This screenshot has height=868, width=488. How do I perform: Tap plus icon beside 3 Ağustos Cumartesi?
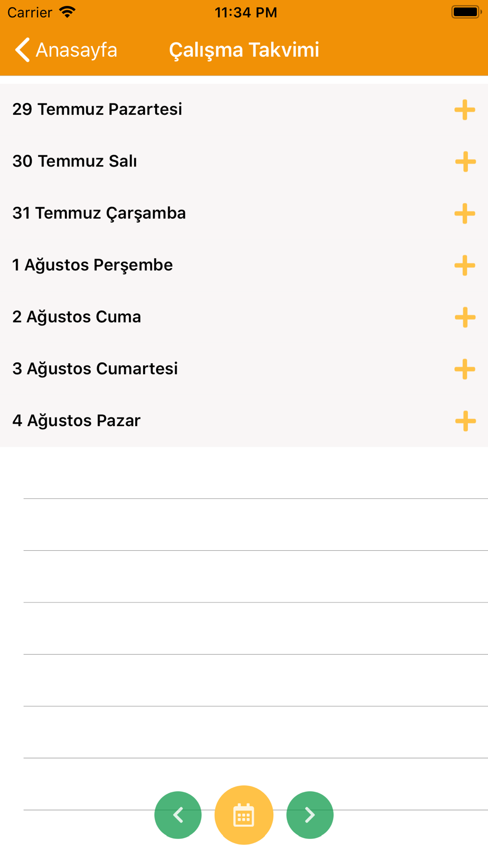pyautogui.click(x=465, y=369)
